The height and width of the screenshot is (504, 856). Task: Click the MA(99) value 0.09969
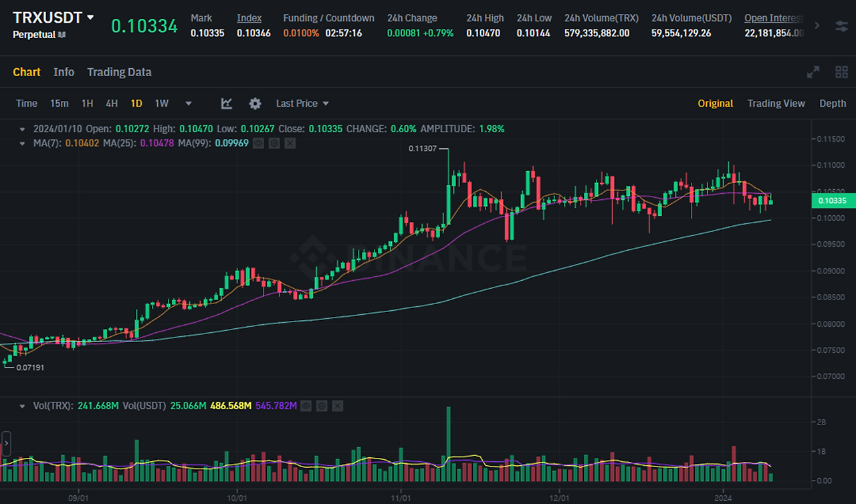231,143
